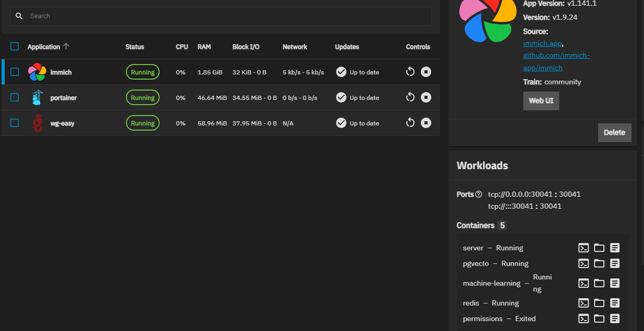The image size is (644, 331).
Task: Click the tcp://0.0.0.0:30041 port entry
Action: point(534,194)
